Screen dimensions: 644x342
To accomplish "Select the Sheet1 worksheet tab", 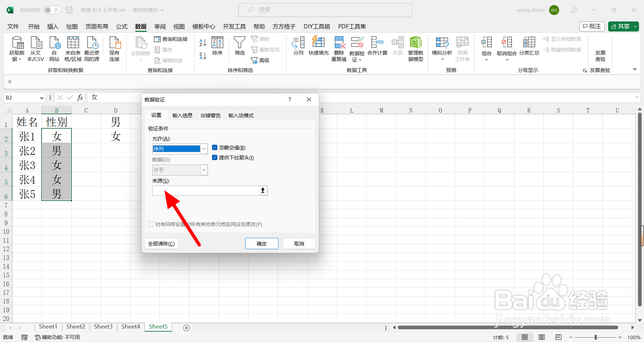I will click(x=48, y=327).
